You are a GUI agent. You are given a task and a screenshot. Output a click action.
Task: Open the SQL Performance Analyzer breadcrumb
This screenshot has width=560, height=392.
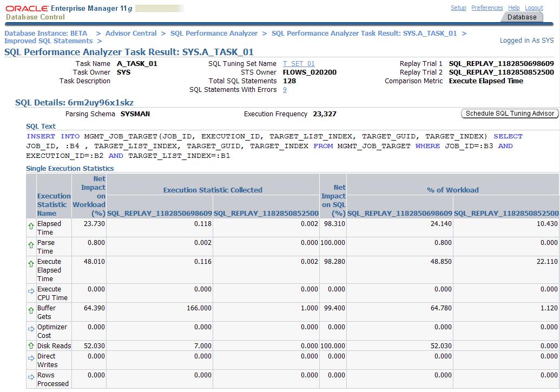214,34
